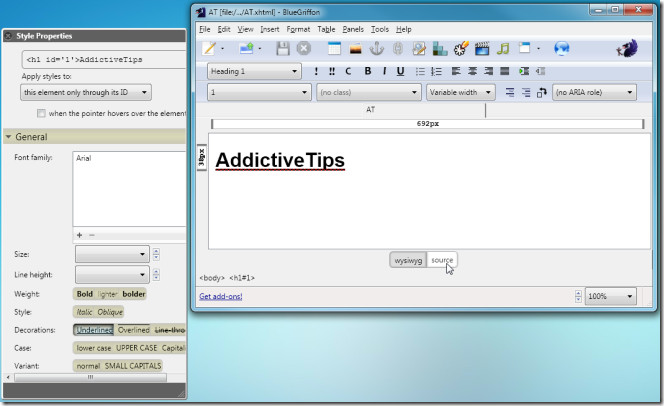
Task: Apply emphasis with single exclamation icon
Action: coord(316,71)
